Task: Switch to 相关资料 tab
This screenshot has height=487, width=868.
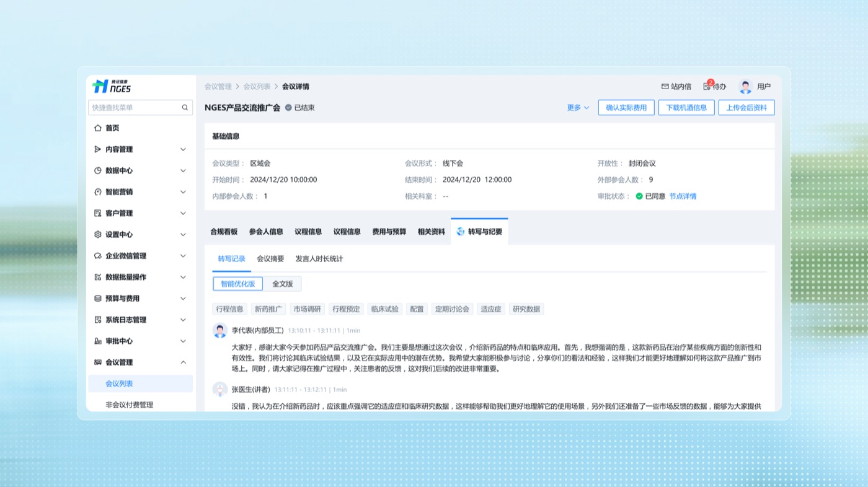Action: (431, 232)
